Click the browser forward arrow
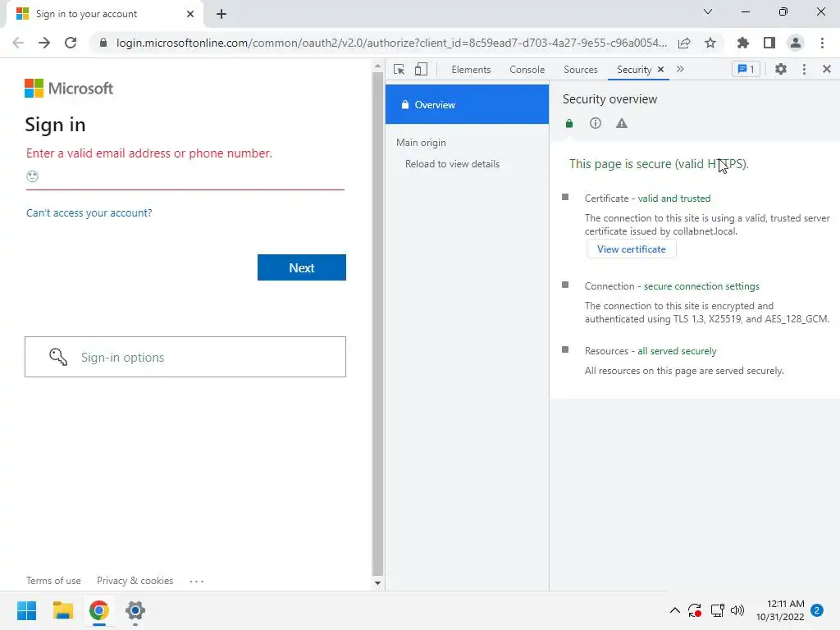 pyautogui.click(x=44, y=43)
